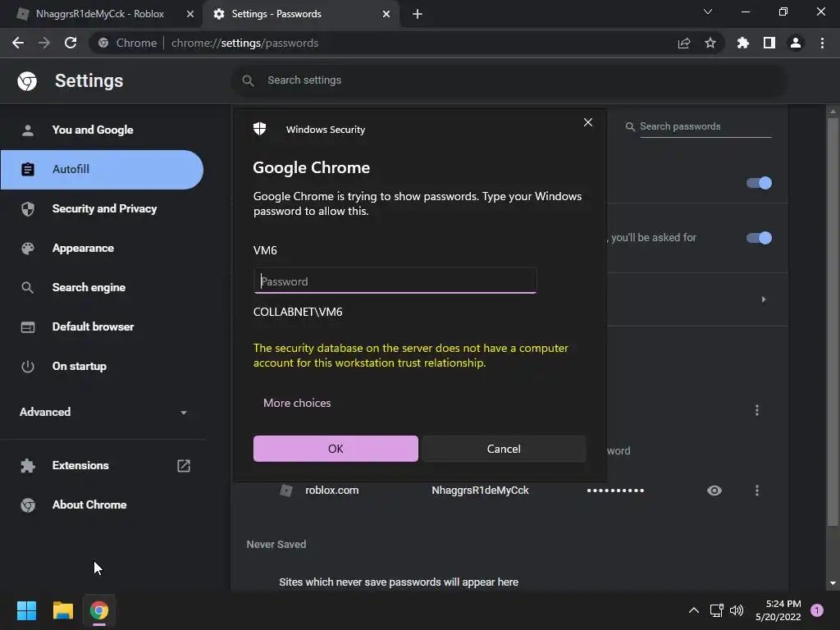Open the new tab plus button
Image resolution: width=840 pixels, height=630 pixels.
pos(418,14)
